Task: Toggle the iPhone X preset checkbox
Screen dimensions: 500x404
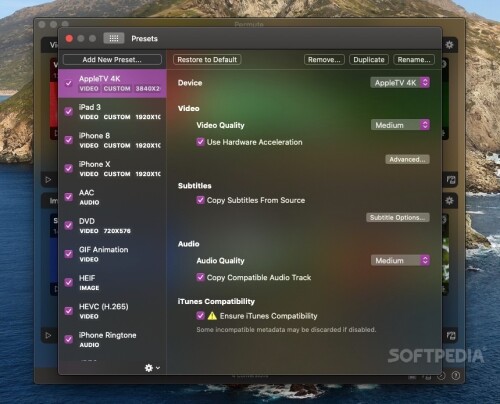Action: [x=69, y=168]
